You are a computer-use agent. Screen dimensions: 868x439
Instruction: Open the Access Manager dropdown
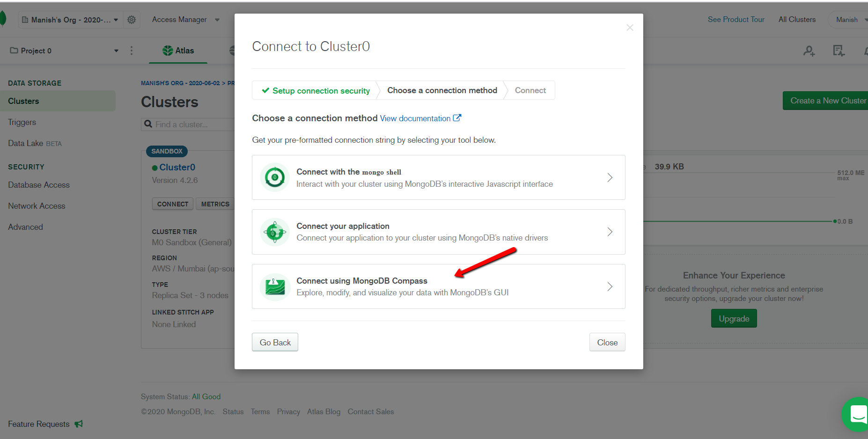click(185, 20)
